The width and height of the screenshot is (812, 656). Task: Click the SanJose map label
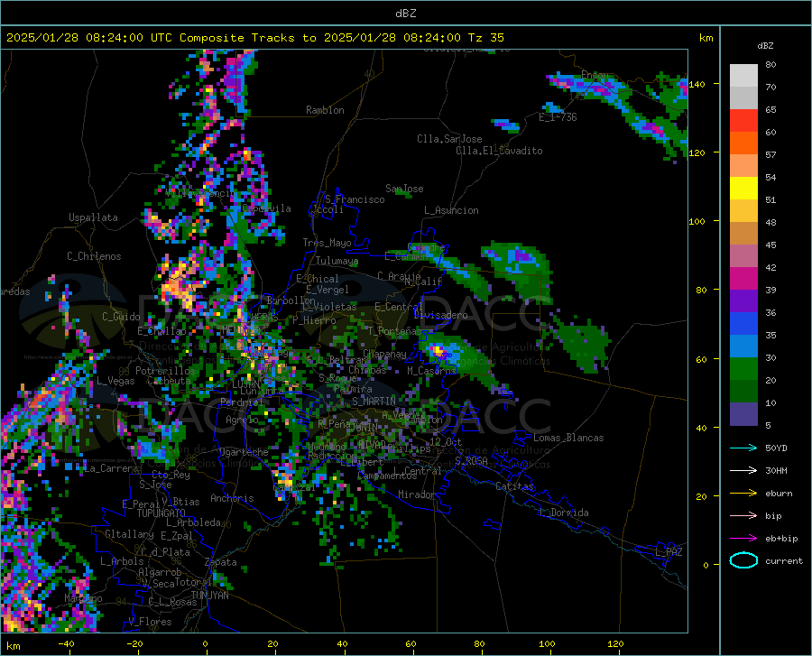click(404, 189)
